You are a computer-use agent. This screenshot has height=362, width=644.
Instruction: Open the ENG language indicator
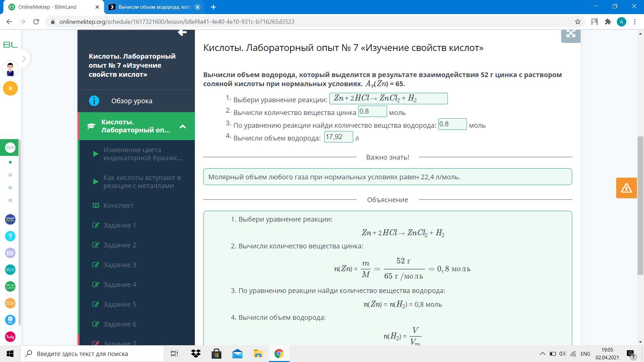pos(585,354)
